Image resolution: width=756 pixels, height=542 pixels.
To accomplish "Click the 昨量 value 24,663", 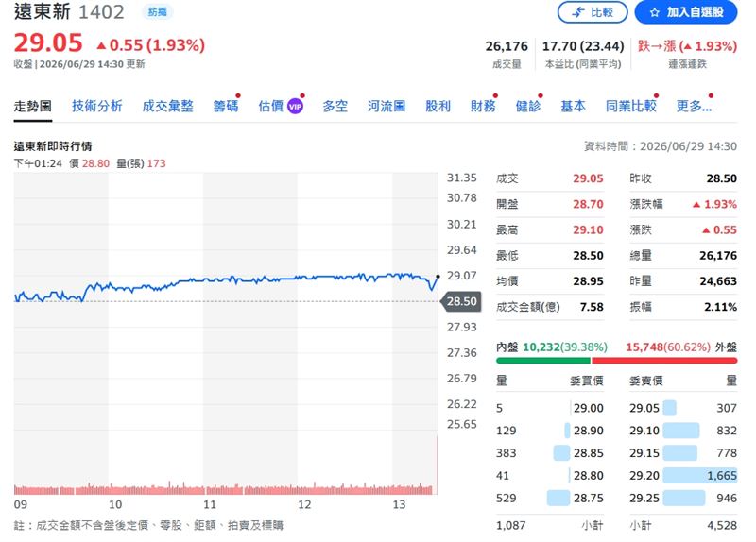I will pos(718,280).
